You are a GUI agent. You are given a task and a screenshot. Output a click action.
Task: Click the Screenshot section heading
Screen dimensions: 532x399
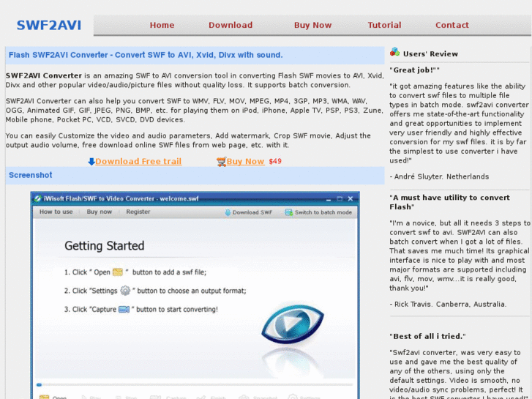[x=30, y=175]
